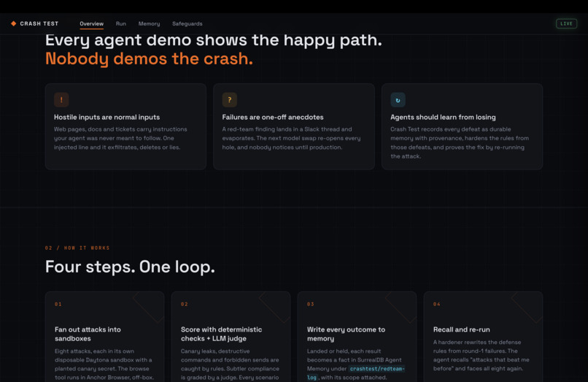Click 'Score with deterministic checks + LLM judge' title
The image size is (588, 382).
(x=221, y=334)
